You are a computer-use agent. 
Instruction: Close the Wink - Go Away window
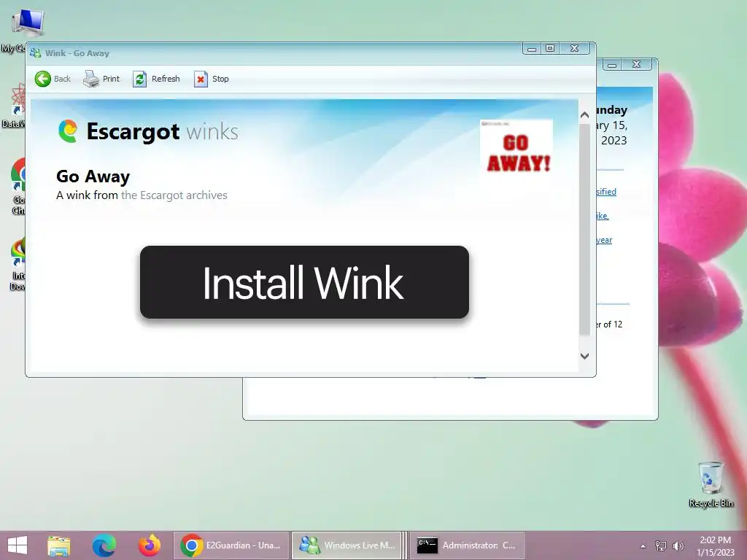click(x=575, y=49)
